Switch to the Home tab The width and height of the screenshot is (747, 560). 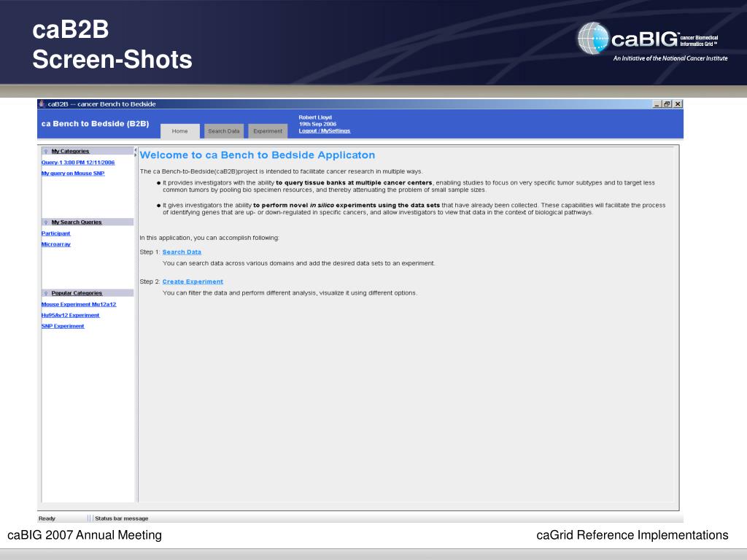pyautogui.click(x=179, y=131)
